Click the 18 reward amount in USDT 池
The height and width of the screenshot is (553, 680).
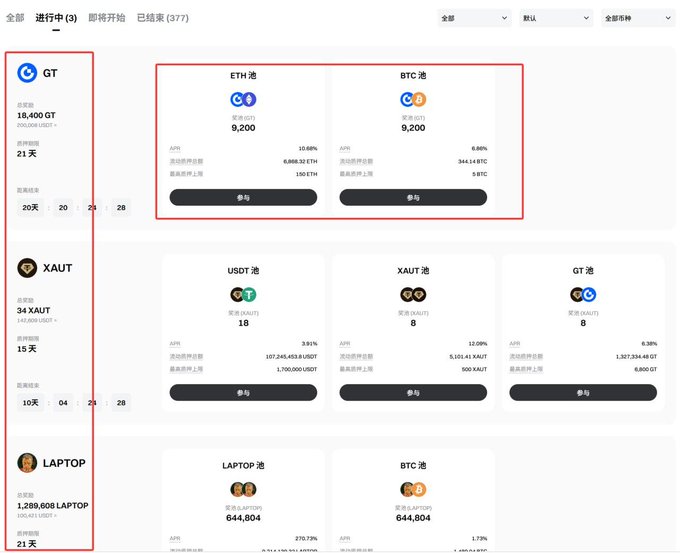pos(243,323)
